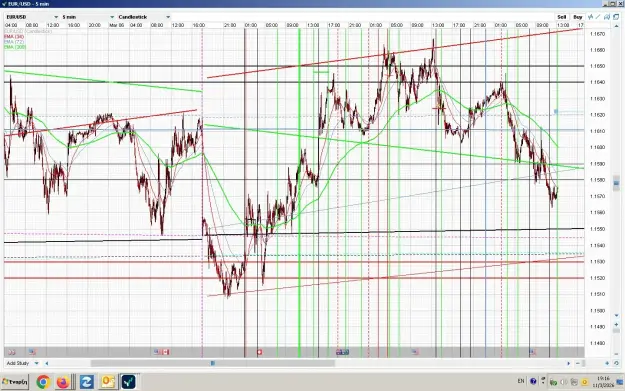
Task: Open the 5 min timeframe dropdown
Action: click(x=88, y=17)
